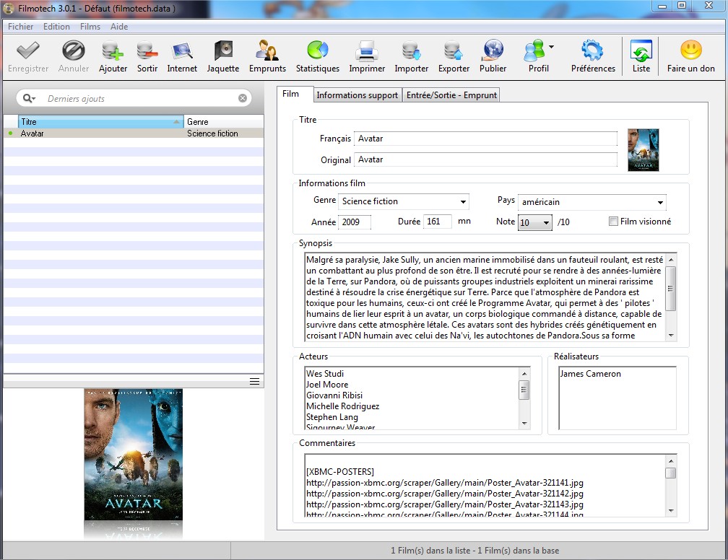Open the Aide menu
The height and width of the screenshot is (560, 728).
[119, 27]
